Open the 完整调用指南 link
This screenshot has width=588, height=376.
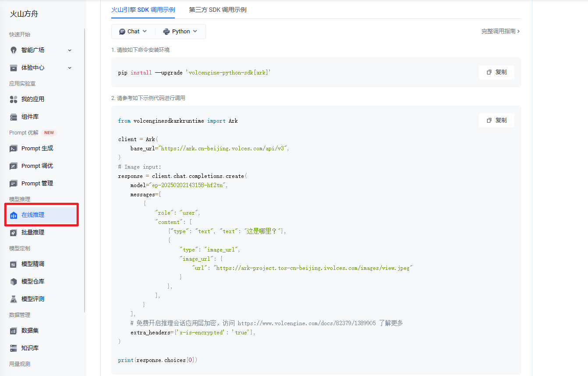(500, 32)
